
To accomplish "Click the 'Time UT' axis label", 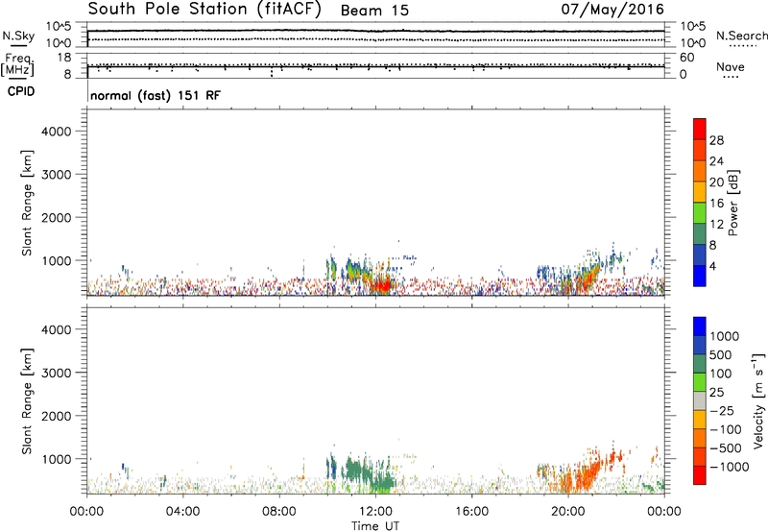I will [x=375, y=526].
